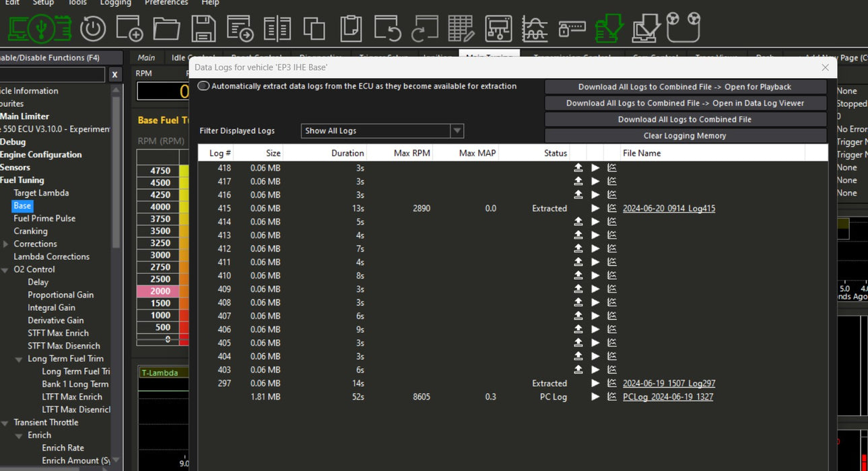This screenshot has height=471, width=868.
Task: Open the 2024-06-20_0914_Log415 file link
Action: 669,209
